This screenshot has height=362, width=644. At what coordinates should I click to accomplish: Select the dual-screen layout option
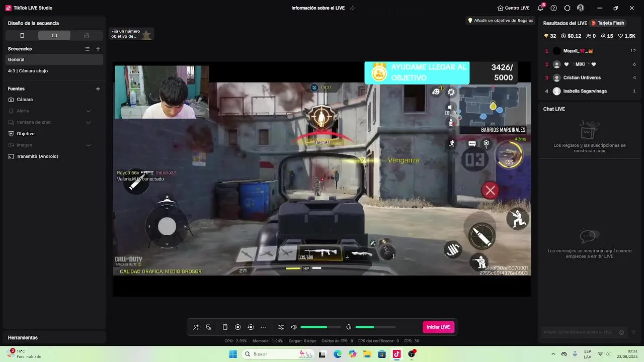click(x=87, y=36)
